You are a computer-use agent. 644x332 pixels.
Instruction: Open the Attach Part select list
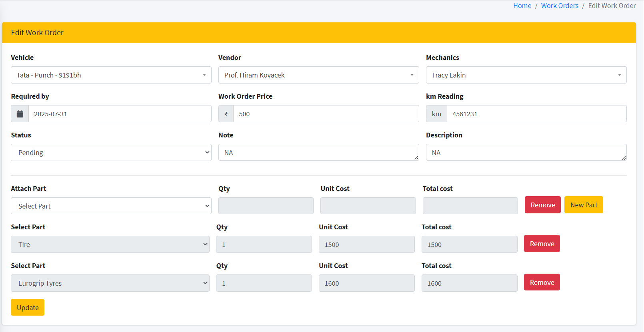click(111, 206)
